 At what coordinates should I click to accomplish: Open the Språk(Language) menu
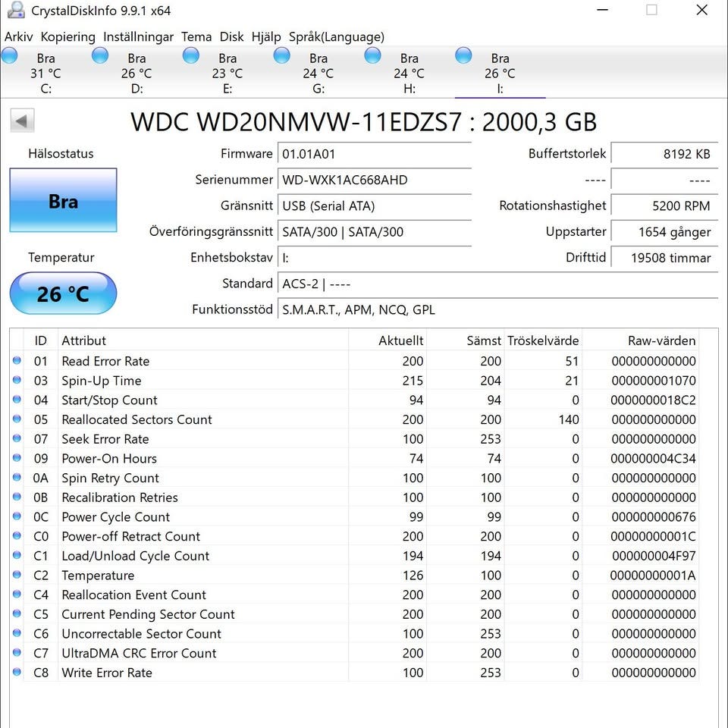(x=337, y=36)
